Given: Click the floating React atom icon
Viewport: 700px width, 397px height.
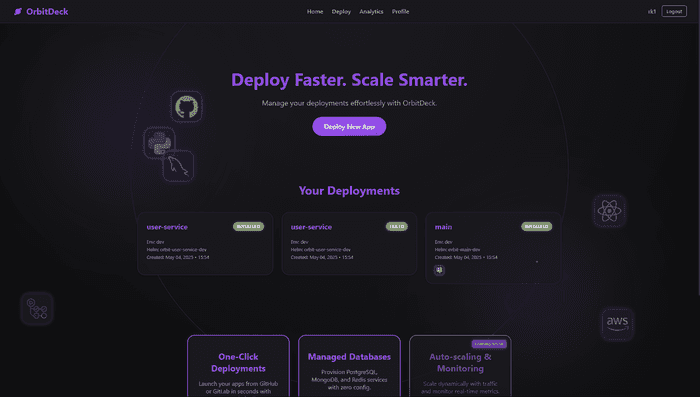Looking at the screenshot, I should coord(609,210).
